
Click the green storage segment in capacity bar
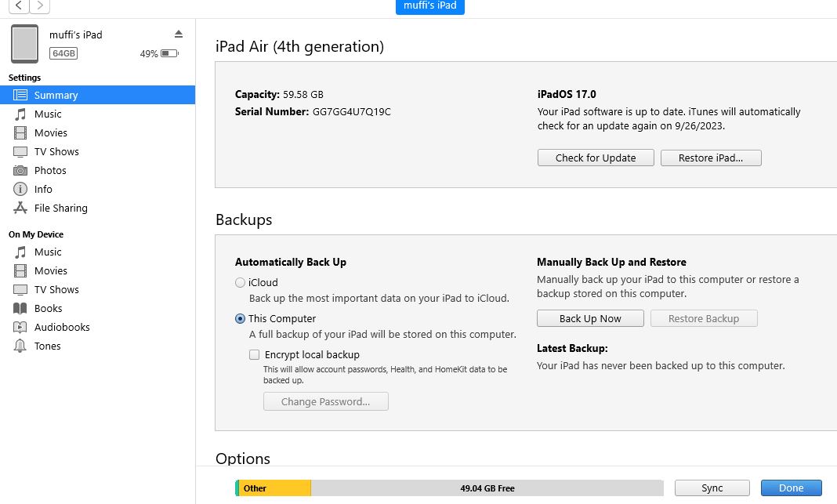click(x=237, y=488)
